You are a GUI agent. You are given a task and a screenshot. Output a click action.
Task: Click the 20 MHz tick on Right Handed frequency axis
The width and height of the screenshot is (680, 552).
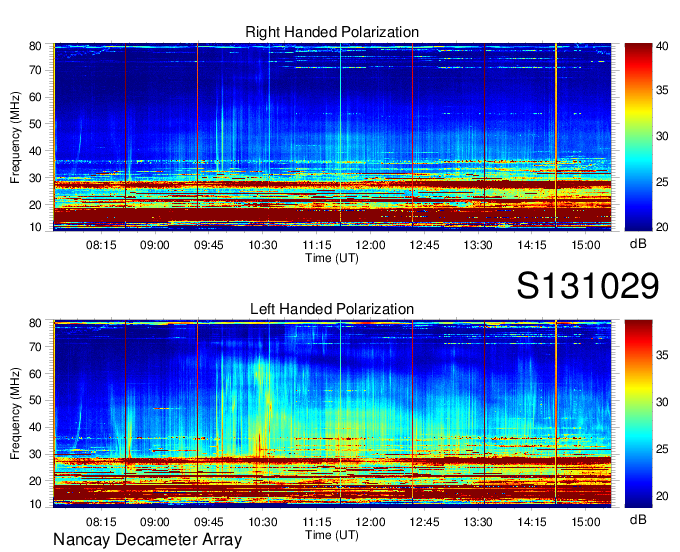[x=35, y=205]
